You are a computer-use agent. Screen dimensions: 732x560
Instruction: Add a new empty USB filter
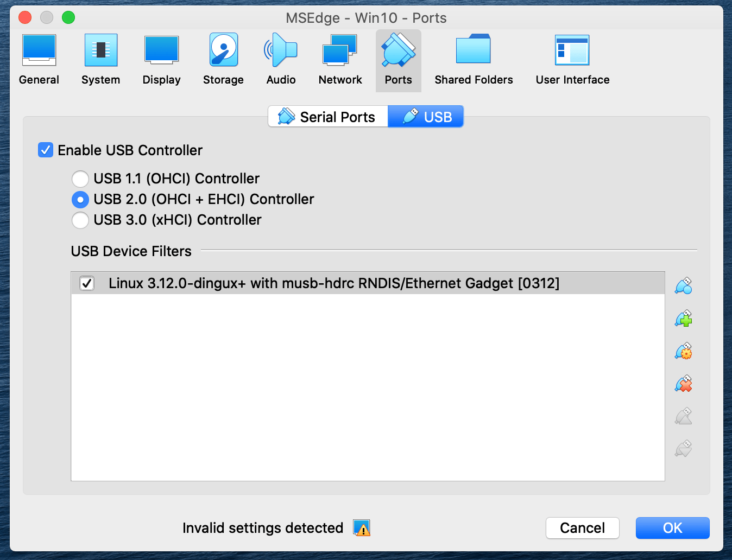coord(684,286)
